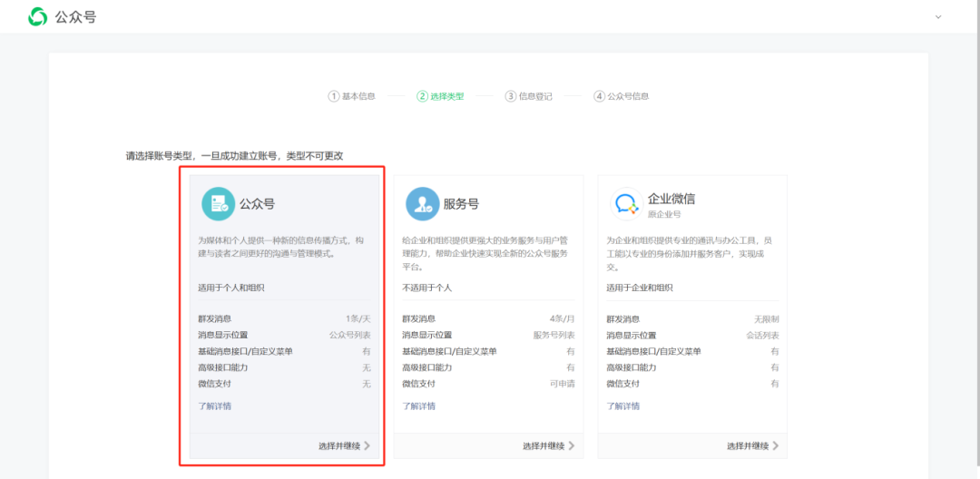Click the teal 公众号 card icon
Viewport: 980px width, 479px height.
click(x=218, y=203)
